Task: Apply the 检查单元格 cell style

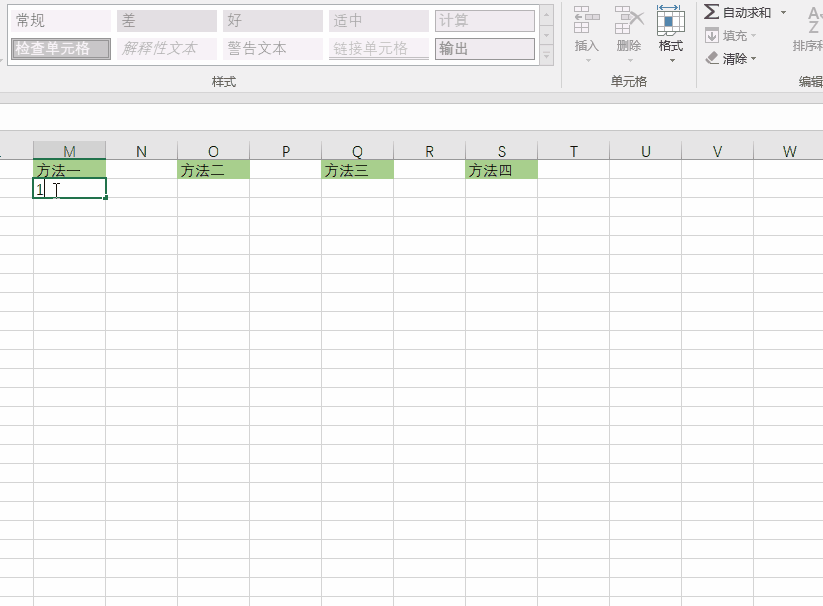Action: click(x=60, y=49)
